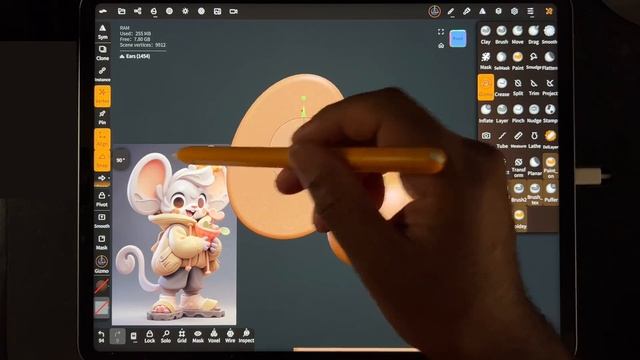Select the Trim tool

pos(533,87)
